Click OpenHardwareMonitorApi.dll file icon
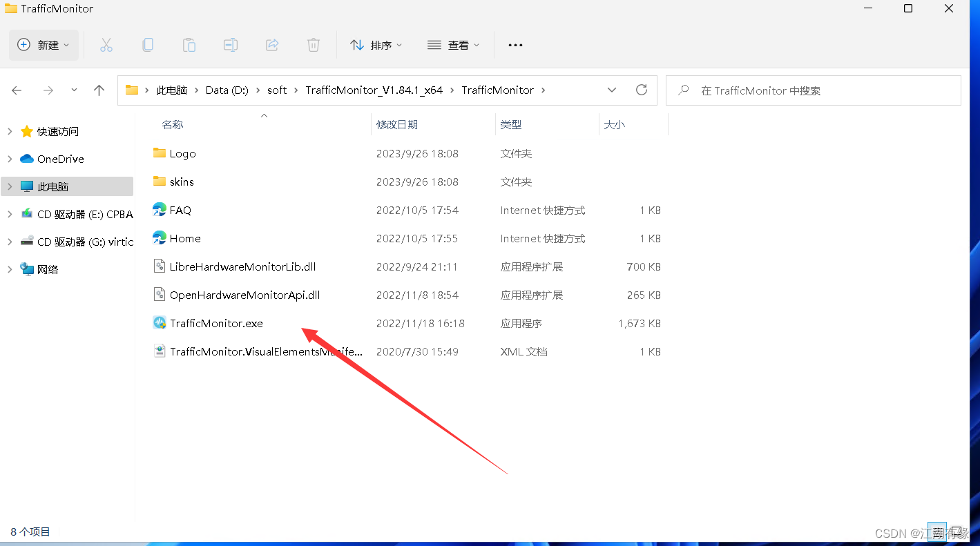Screen dimensions: 980x546 [x=160, y=295]
